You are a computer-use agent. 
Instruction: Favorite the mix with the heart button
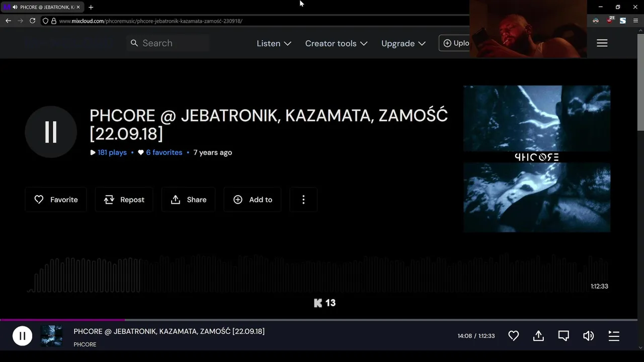coord(56,200)
